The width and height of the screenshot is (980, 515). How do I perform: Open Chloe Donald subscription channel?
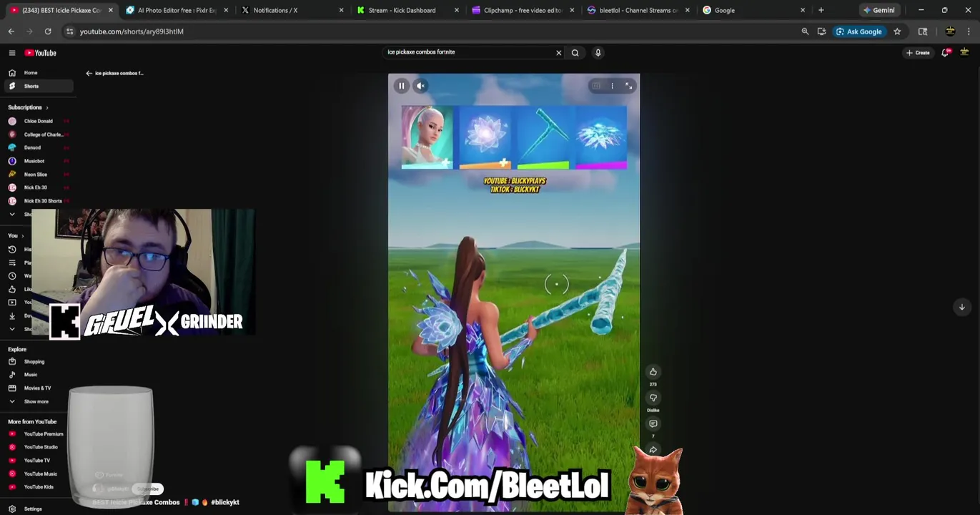pyautogui.click(x=38, y=121)
